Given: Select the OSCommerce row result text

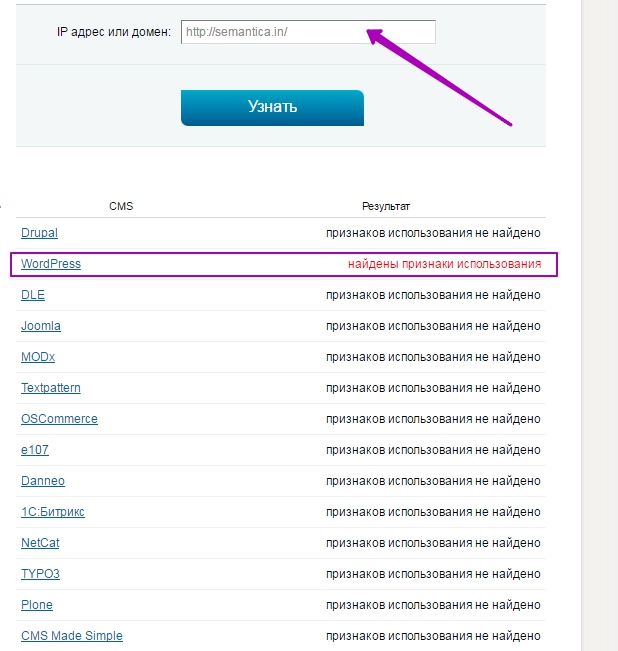Looking at the screenshot, I should (433, 419).
